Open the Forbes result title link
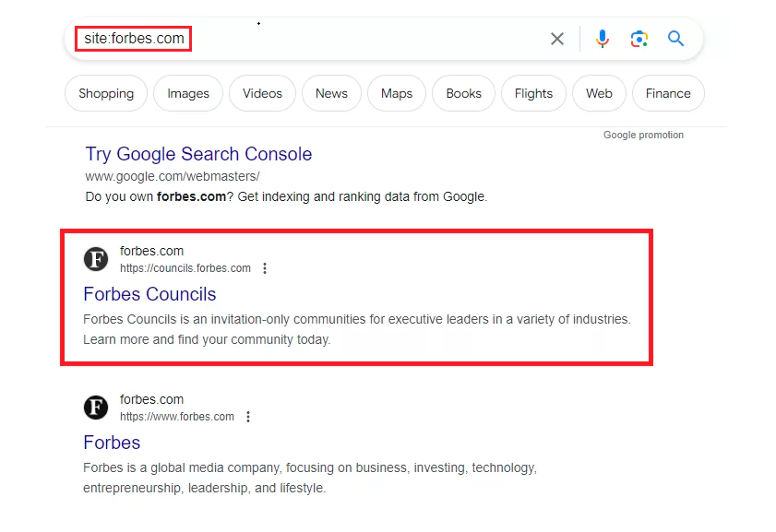This screenshot has height=532, width=776. [112, 443]
